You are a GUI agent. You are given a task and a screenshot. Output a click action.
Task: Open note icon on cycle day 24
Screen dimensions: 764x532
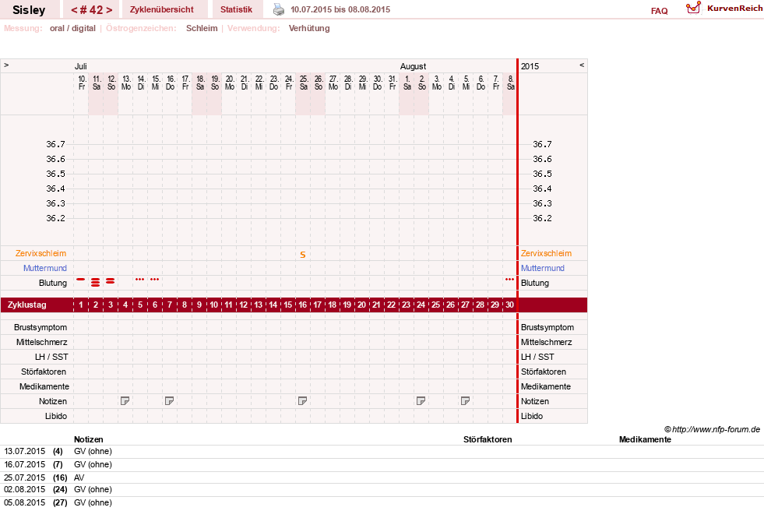(x=421, y=401)
